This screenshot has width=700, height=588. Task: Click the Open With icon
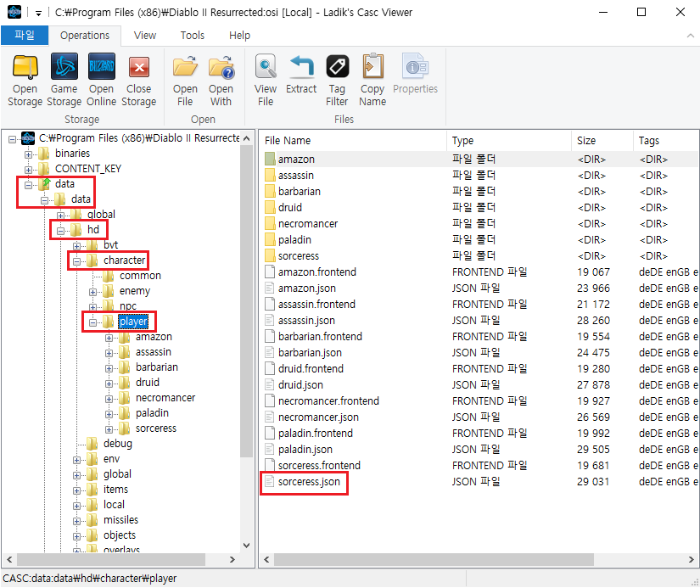221,67
